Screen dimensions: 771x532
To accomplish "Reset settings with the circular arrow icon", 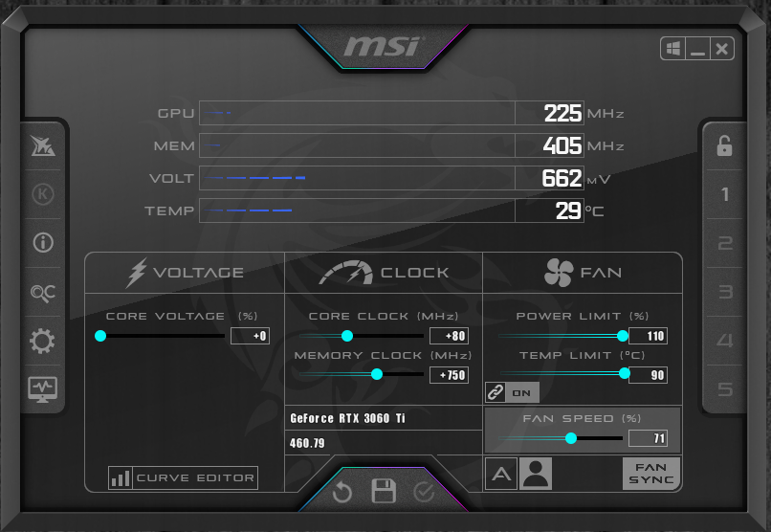I will [342, 493].
